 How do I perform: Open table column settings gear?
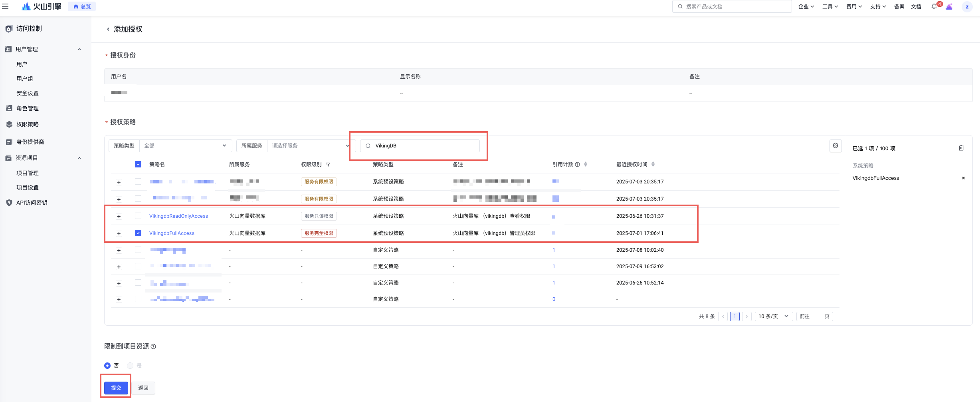click(x=835, y=145)
